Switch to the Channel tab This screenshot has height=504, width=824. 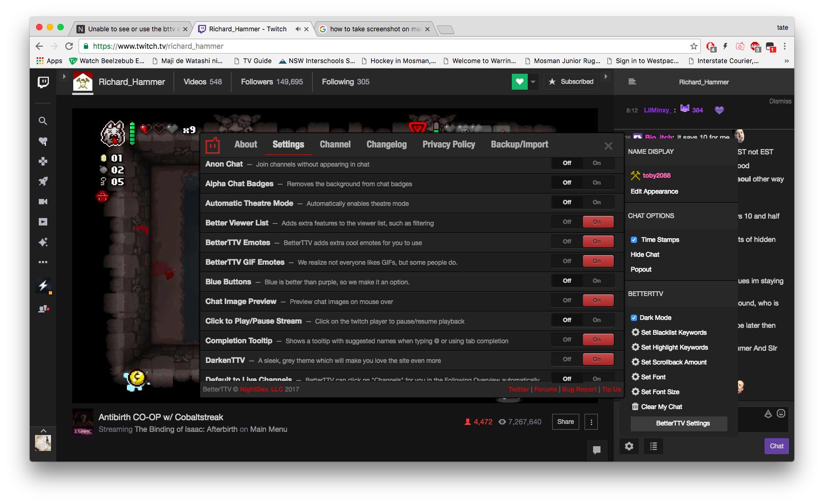[335, 144]
